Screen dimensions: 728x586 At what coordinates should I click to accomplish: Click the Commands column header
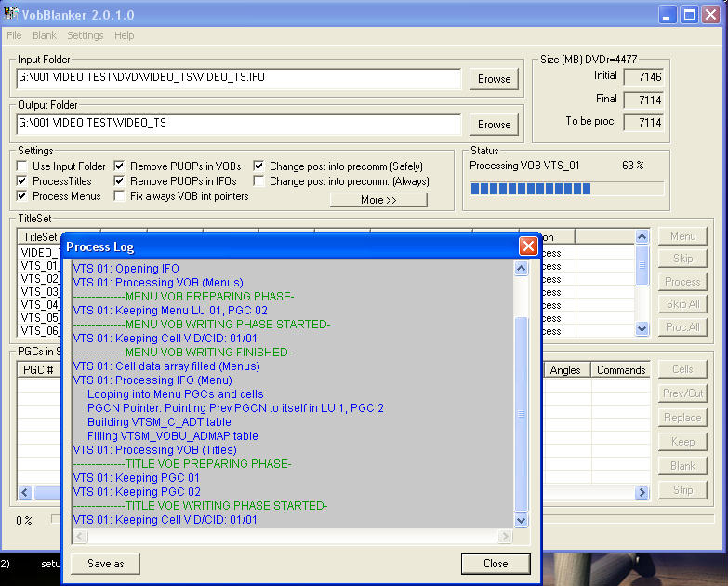(x=621, y=369)
